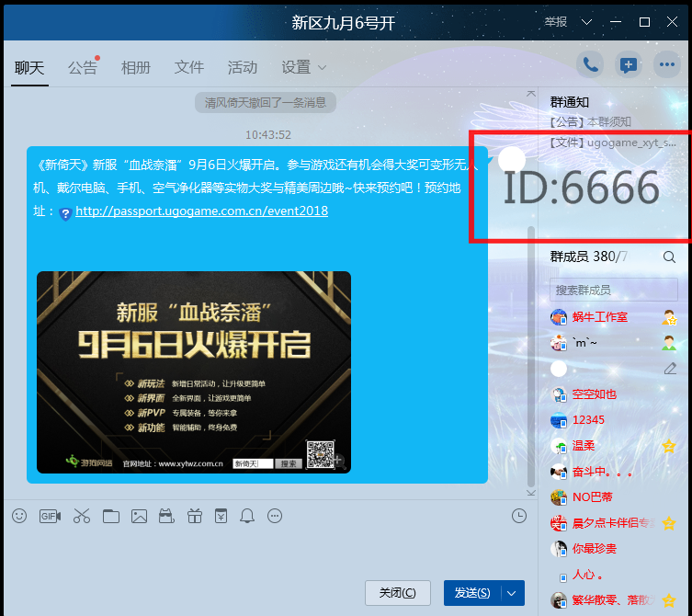
Task: Click the 10:43:52 timestamp
Action: (268, 134)
